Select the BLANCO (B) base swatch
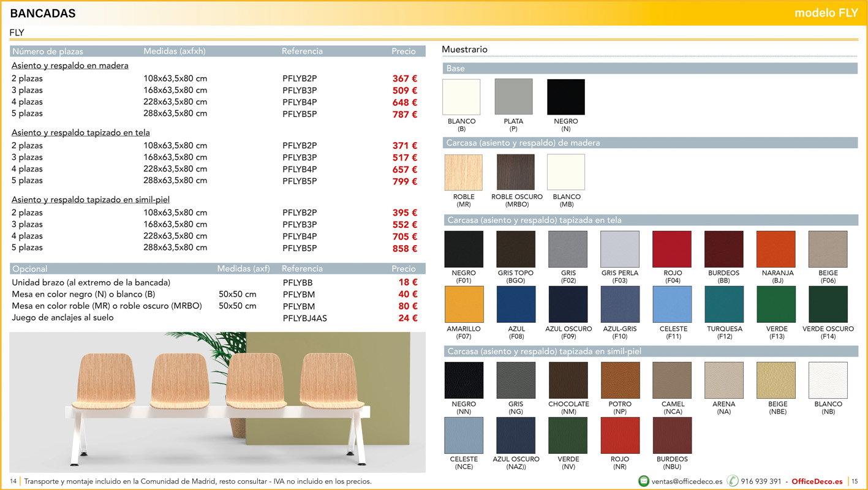The height and width of the screenshot is (490, 868). (461, 97)
